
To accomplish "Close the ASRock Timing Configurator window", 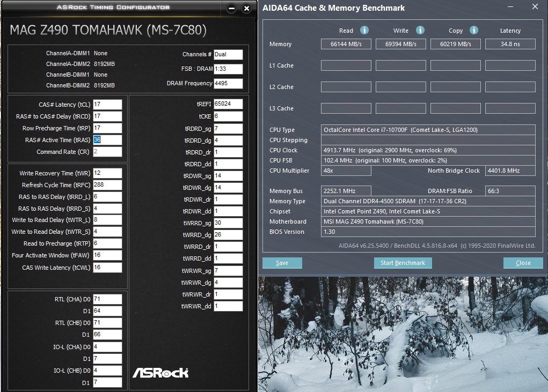I will coord(246,9).
